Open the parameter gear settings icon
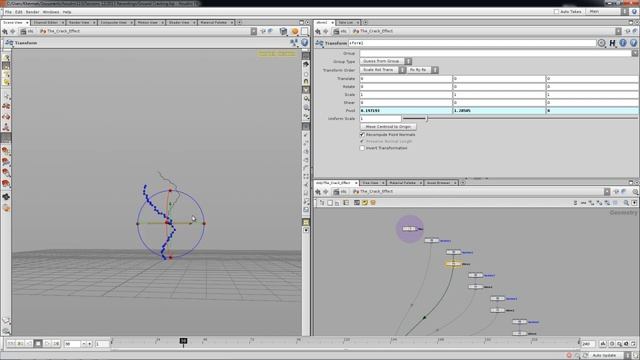Image resolution: width=640 pixels, height=360 pixels. click(x=602, y=43)
